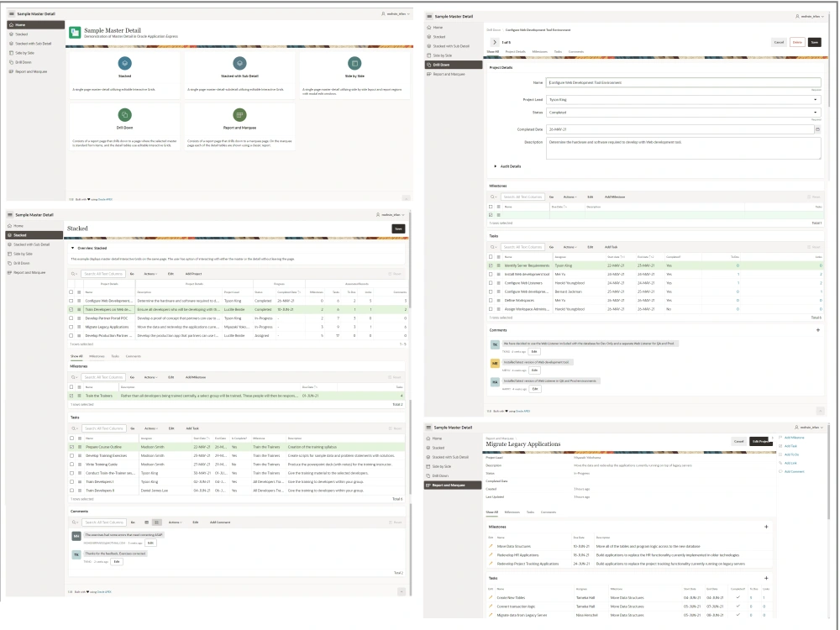
Task: Open search column selector in Stacked Milestones grid
Action: click(x=75, y=377)
